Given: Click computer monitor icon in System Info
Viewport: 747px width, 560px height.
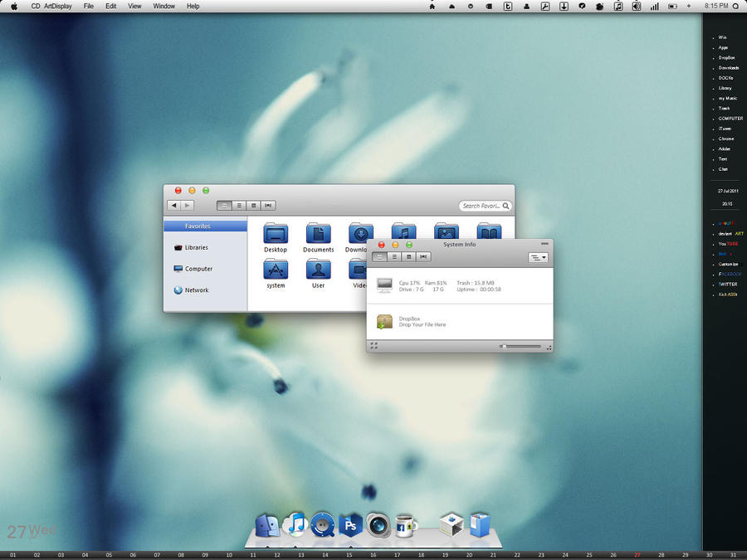Looking at the screenshot, I should pos(384,285).
